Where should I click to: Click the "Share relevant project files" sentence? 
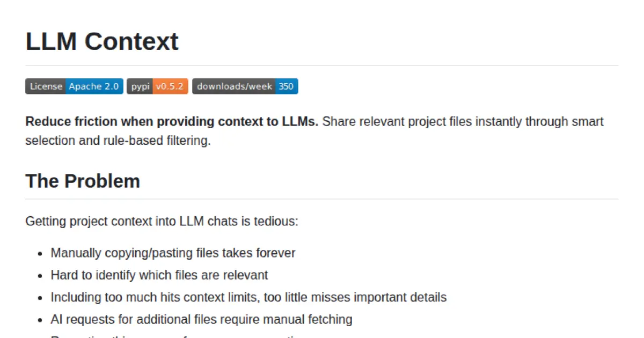tap(463, 122)
